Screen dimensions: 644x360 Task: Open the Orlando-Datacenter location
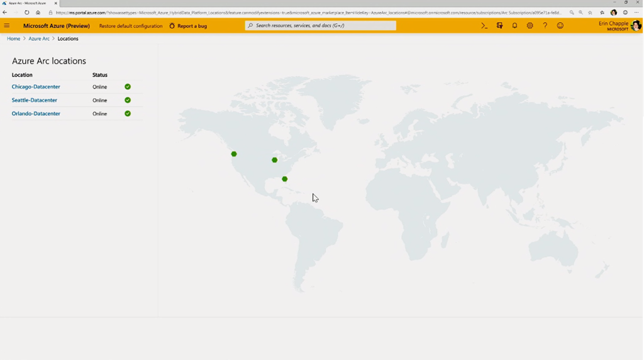[36, 114]
